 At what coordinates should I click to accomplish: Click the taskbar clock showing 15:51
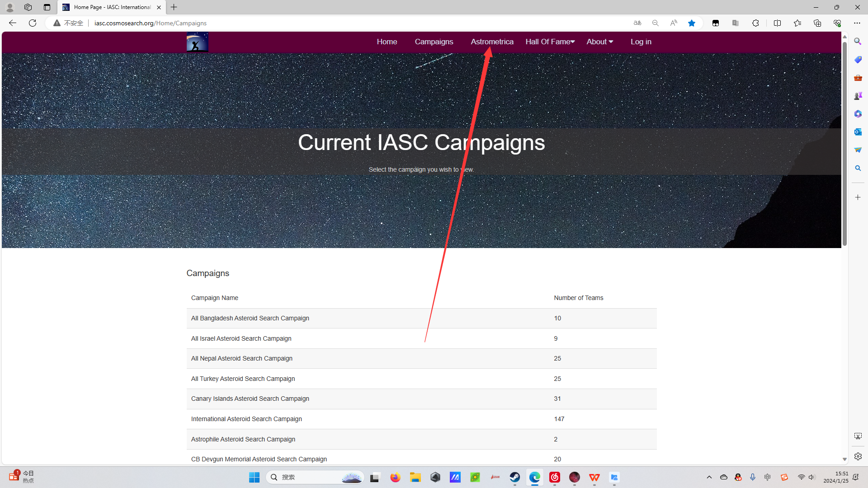coord(836,477)
